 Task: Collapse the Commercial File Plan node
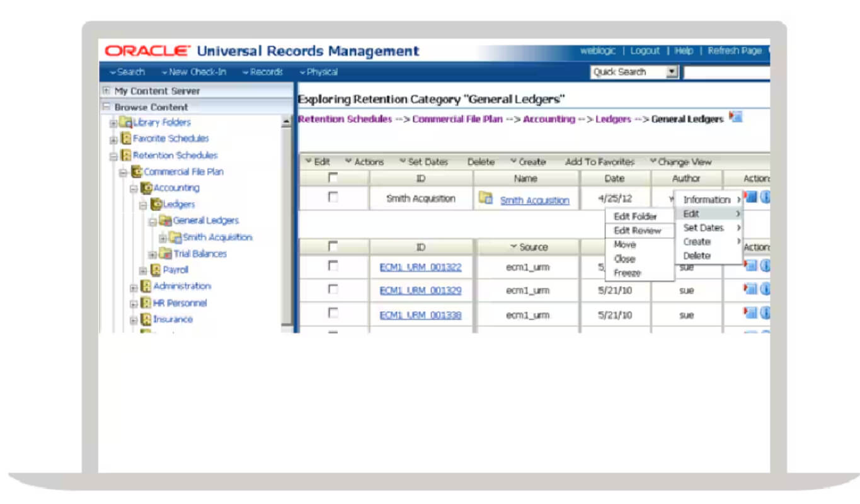(123, 172)
